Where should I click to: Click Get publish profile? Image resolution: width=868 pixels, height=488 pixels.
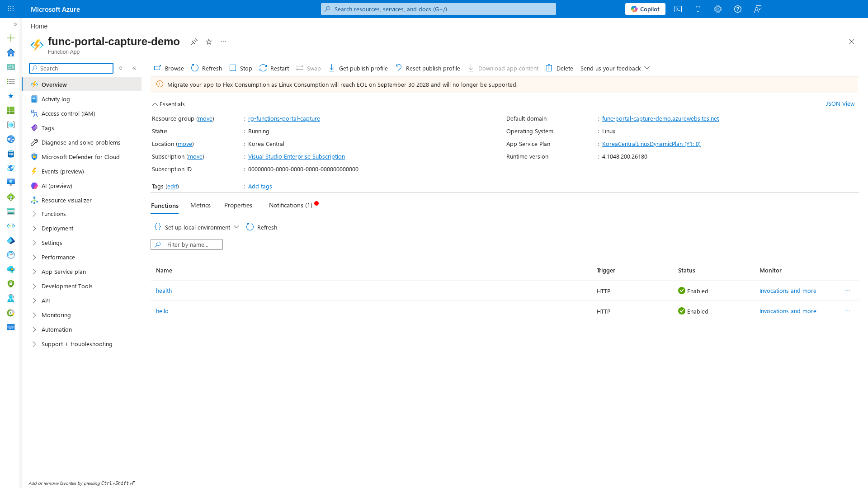(358, 68)
